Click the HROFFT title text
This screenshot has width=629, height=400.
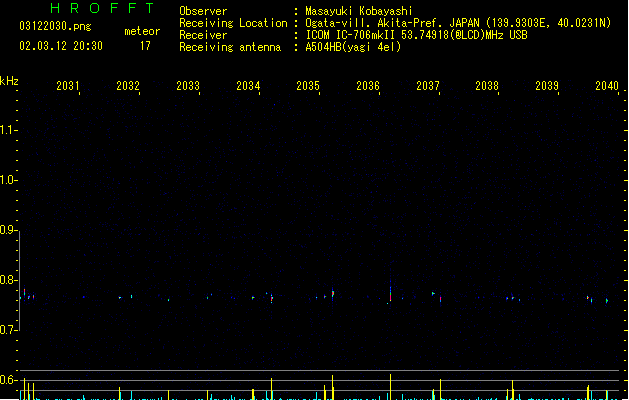(x=103, y=8)
